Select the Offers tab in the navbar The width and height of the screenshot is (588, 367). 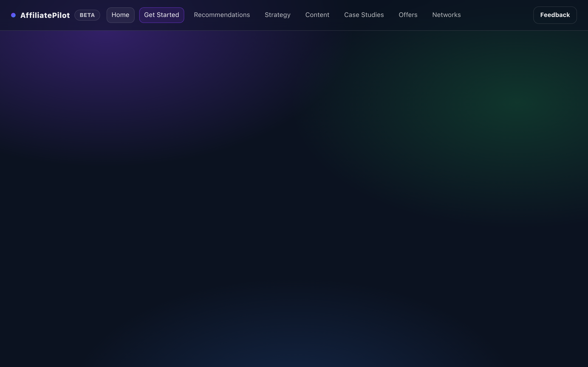coord(408,15)
